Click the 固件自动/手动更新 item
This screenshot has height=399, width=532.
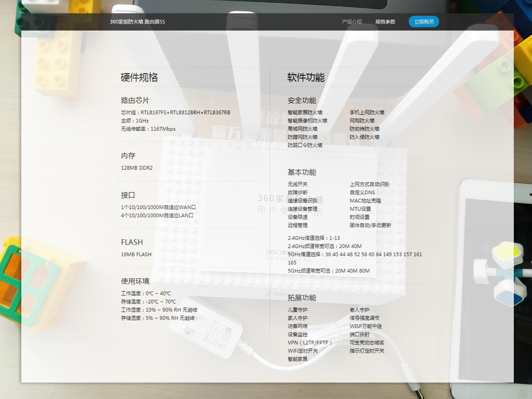coord(371,226)
